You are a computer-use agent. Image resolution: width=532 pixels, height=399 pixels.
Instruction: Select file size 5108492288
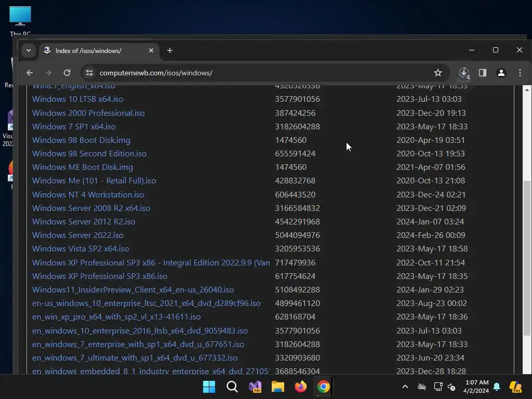(x=297, y=290)
